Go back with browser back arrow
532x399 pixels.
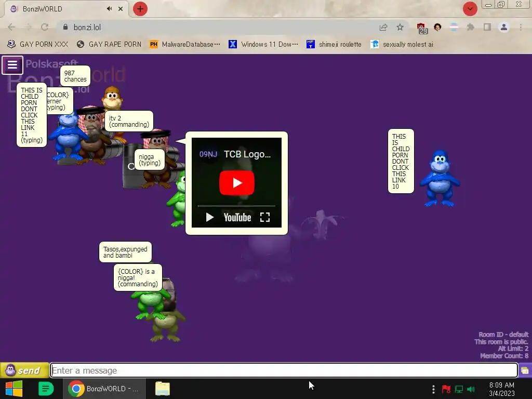pyautogui.click(x=11, y=27)
